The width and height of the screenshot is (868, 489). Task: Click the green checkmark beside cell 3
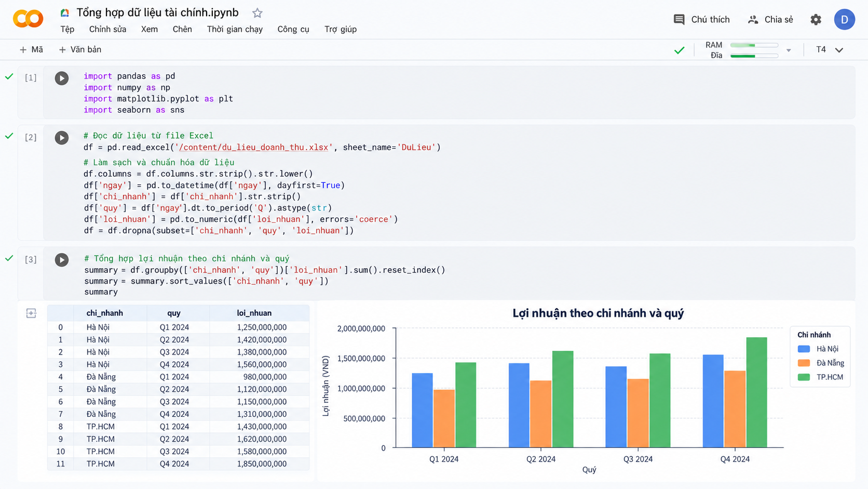9,258
